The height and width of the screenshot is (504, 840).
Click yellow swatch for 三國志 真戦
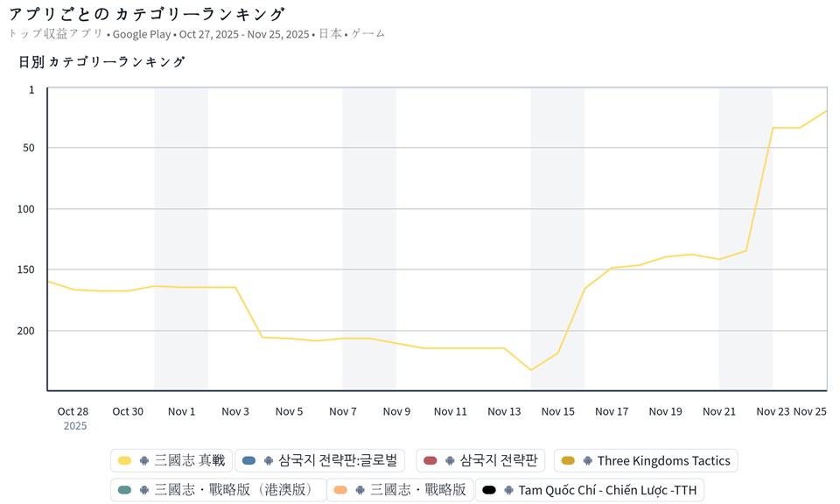125,461
